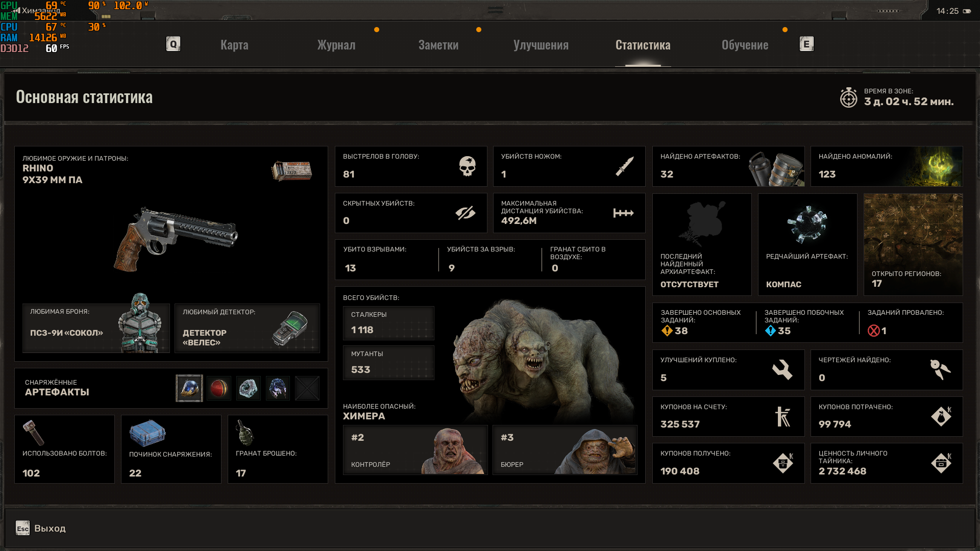Click the Велес detector icon
Screen dimensions: 980x551
click(x=290, y=329)
